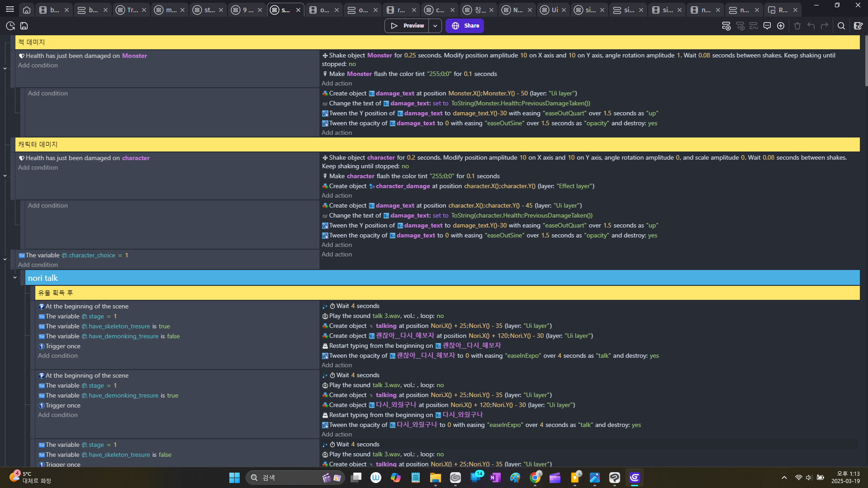Open OneNote from the taskbar

tap(495, 478)
